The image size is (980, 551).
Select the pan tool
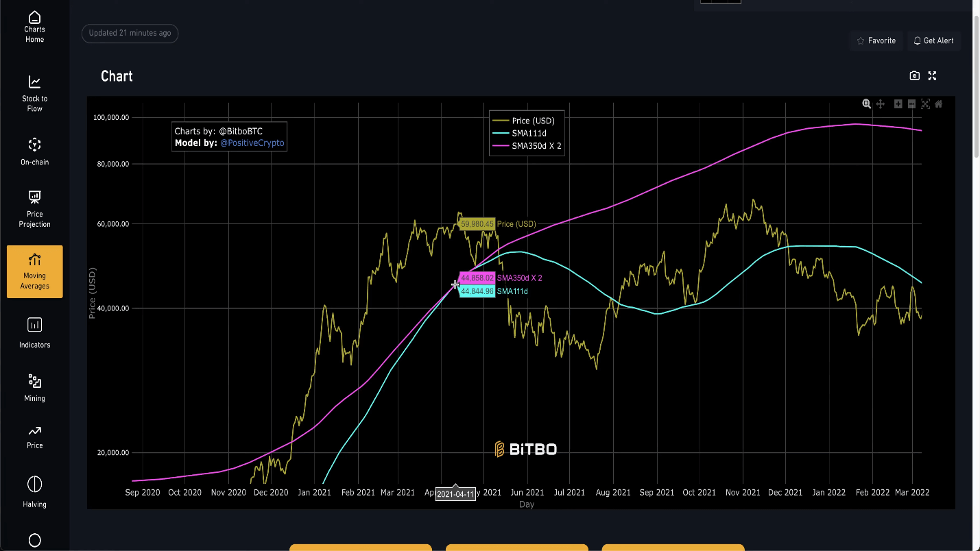(x=881, y=104)
